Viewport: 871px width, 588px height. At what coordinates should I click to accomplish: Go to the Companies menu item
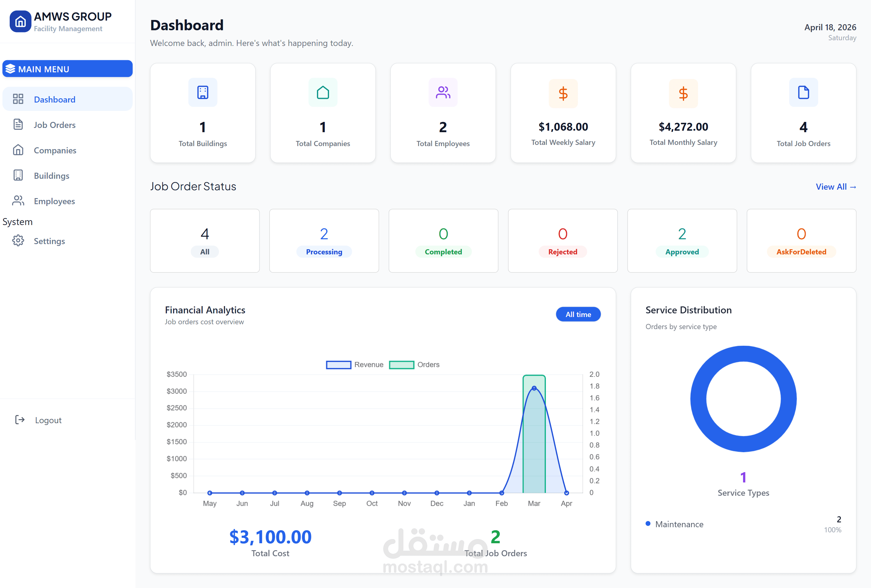(x=55, y=150)
